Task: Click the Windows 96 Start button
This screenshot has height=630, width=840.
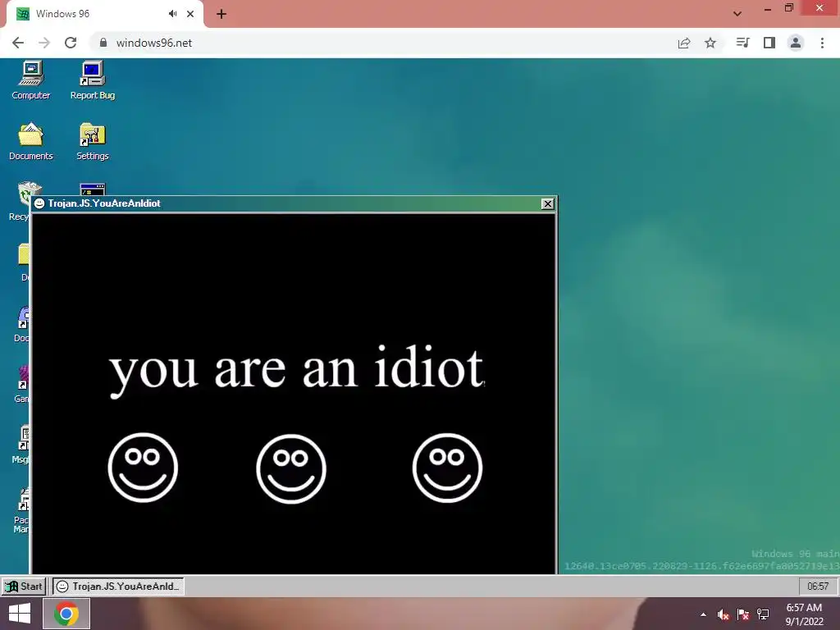Action: click(24, 586)
